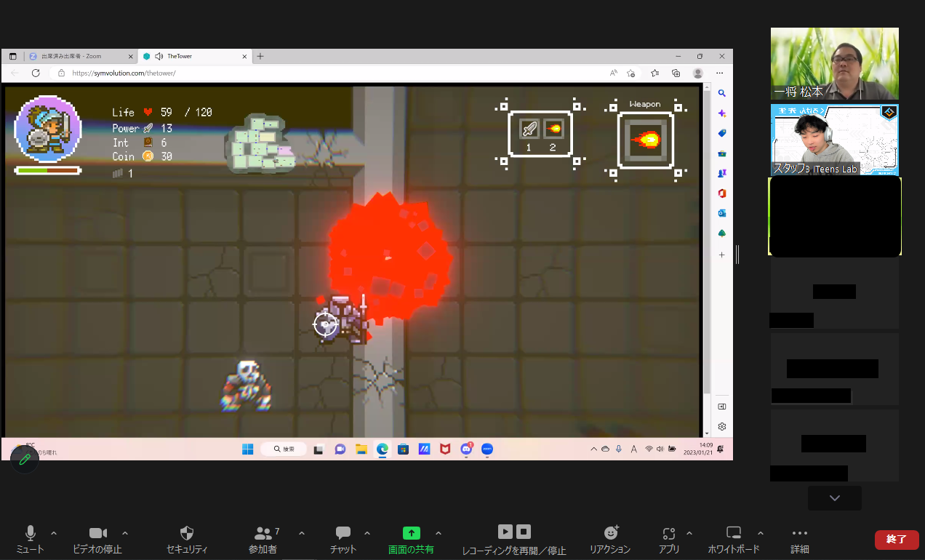Screen dimensions: 925x560
Task: Select the fireball in weapon slot 2
Action: (553, 129)
